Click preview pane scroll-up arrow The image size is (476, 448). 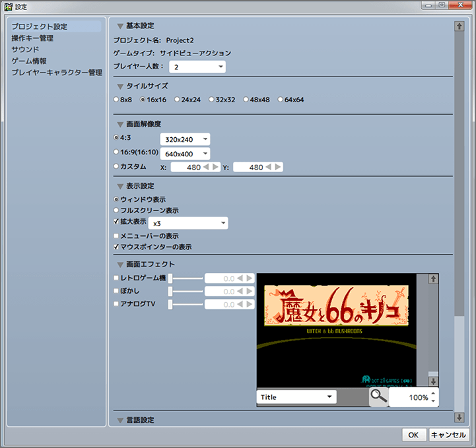[433, 279]
